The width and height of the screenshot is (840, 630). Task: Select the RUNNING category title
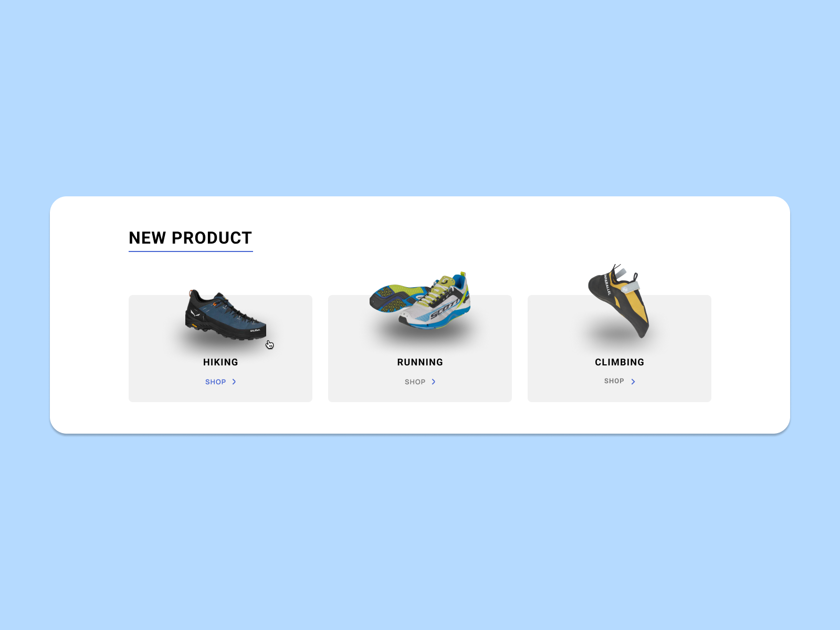420,362
